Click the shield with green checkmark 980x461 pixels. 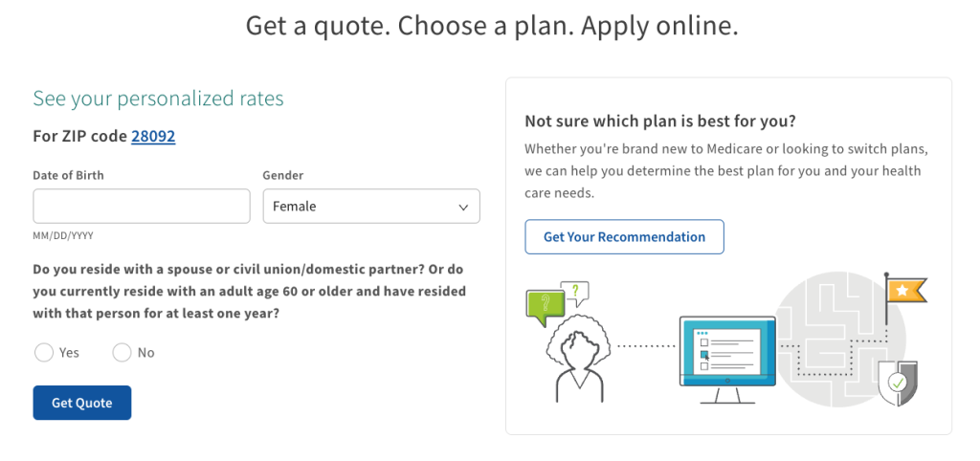tap(898, 383)
